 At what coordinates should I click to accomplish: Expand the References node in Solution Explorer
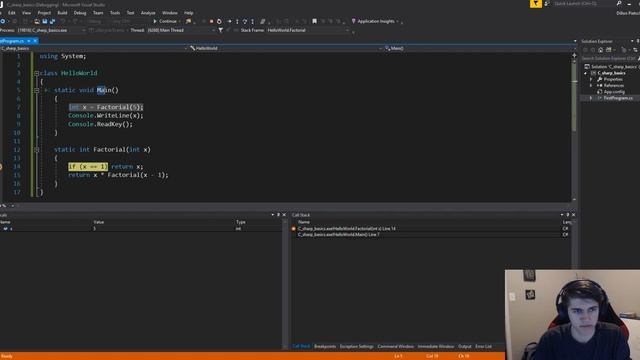(591, 86)
